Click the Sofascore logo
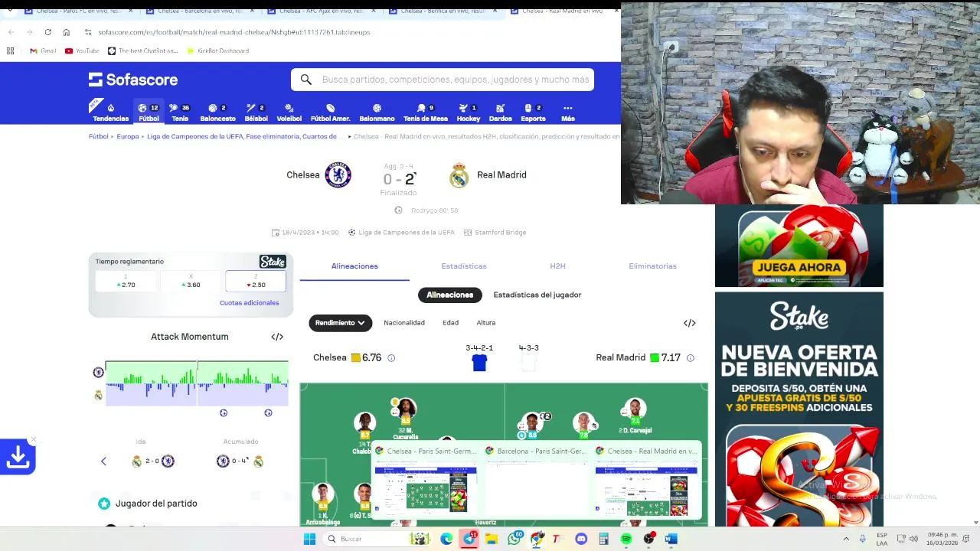The width and height of the screenshot is (980, 551). [x=133, y=80]
